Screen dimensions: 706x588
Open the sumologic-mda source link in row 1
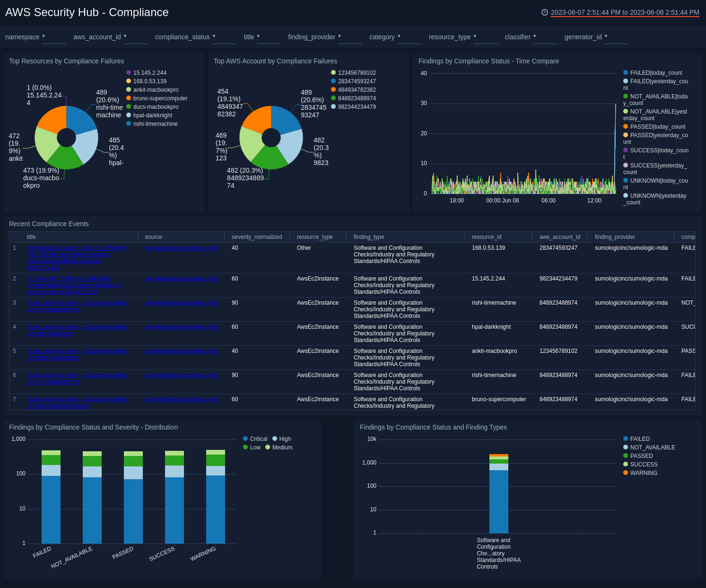pyautogui.click(x=182, y=248)
